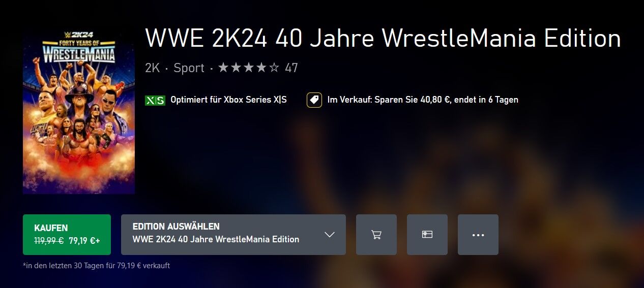The image size is (644, 288).
Task: Open the 2K publisher link
Action: [x=152, y=68]
